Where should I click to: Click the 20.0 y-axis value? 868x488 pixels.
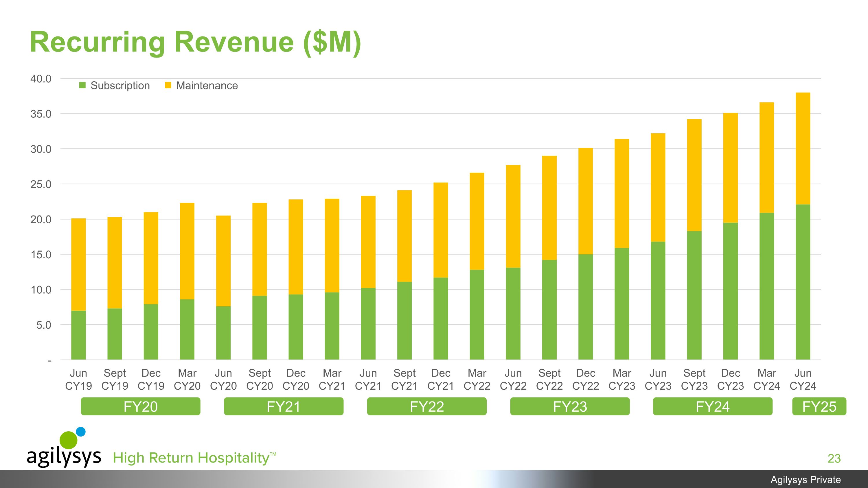coord(41,220)
